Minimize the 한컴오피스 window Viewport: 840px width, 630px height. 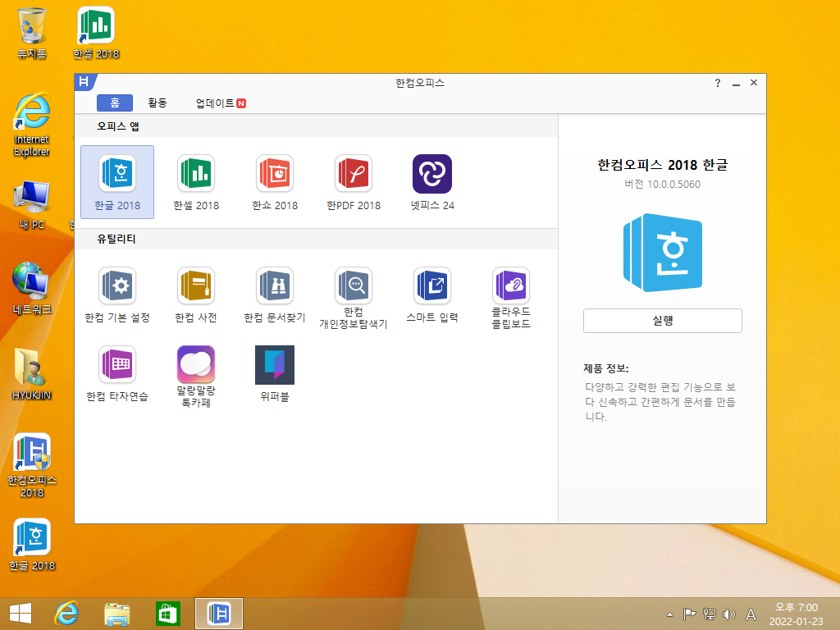pyautogui.click(x=736, y=83)
